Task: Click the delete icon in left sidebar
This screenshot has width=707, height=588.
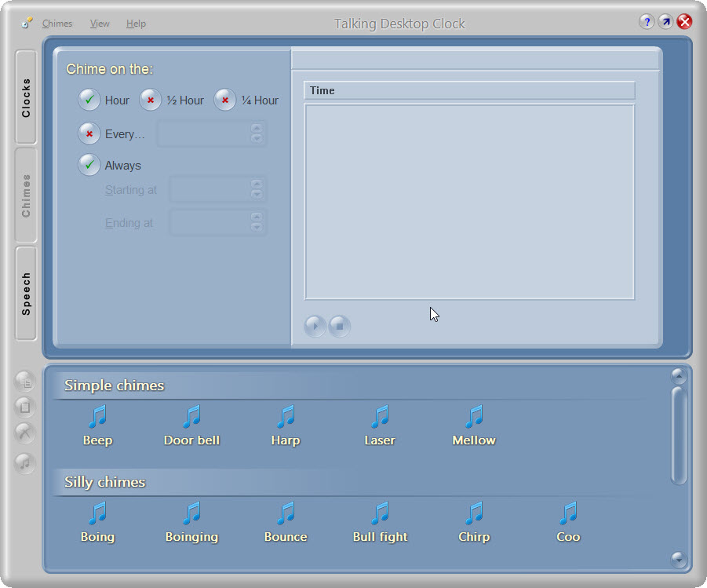Action: tap(25, 433)
